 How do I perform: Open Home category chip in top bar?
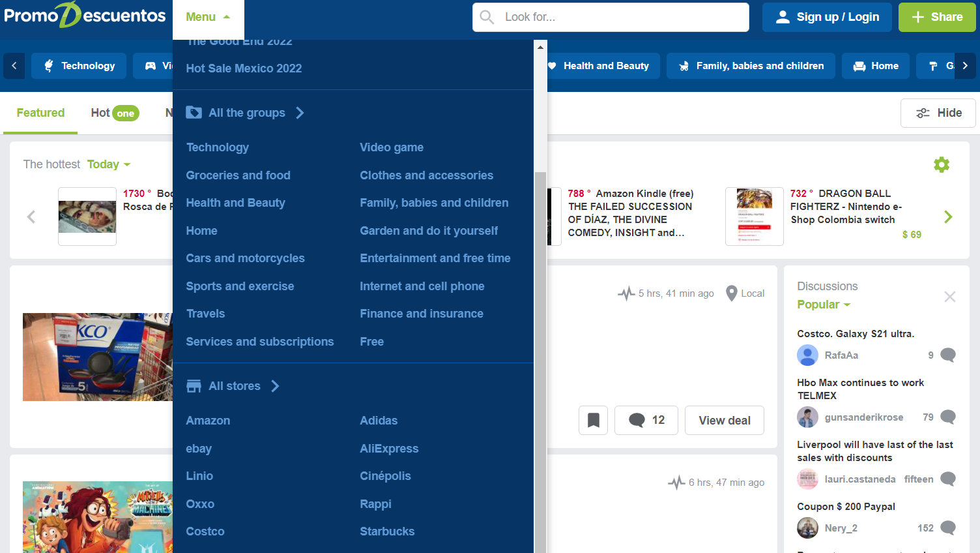876,66
